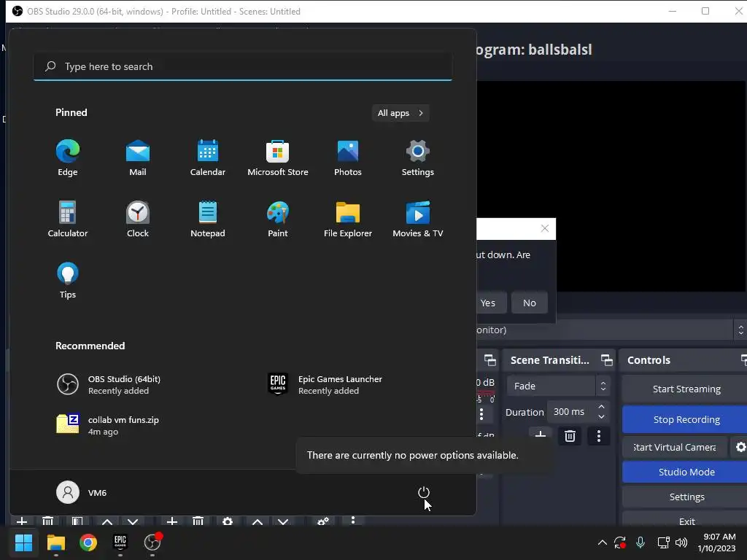Open File Explorer from taskbar
This screenshot has width=747, height=560.
pos(55,542)
